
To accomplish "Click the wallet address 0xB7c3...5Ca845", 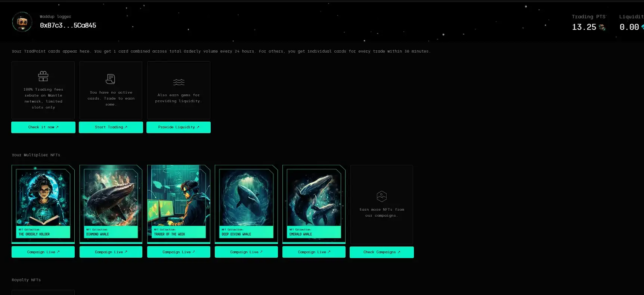I will 68,25.
